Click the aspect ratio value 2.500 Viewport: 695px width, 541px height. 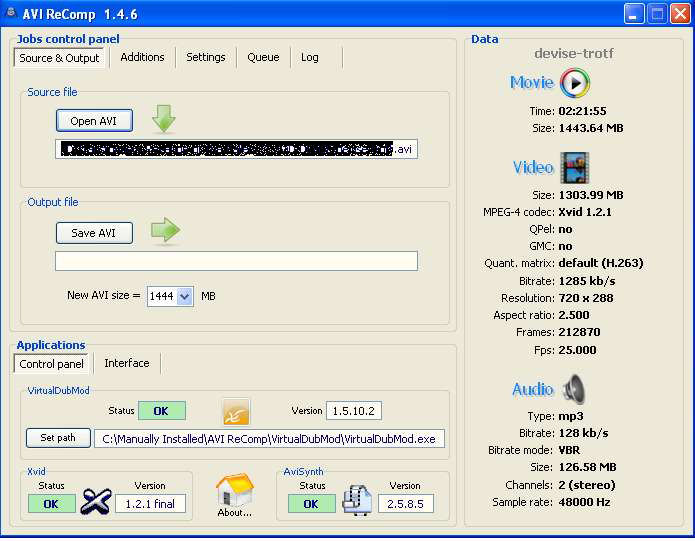tap(574, 315)
